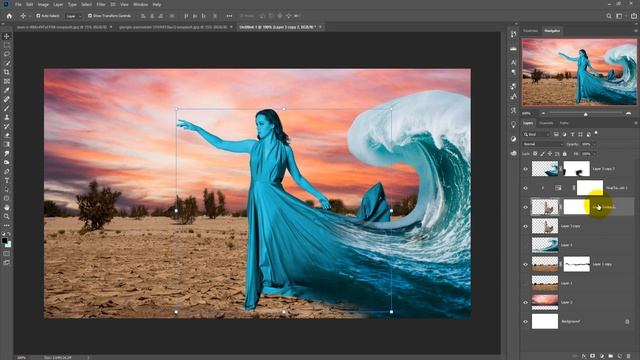The width and height of the screenshot is (640, 360).
Task: Click the lock image pixels brush icon
Action: 542,154
